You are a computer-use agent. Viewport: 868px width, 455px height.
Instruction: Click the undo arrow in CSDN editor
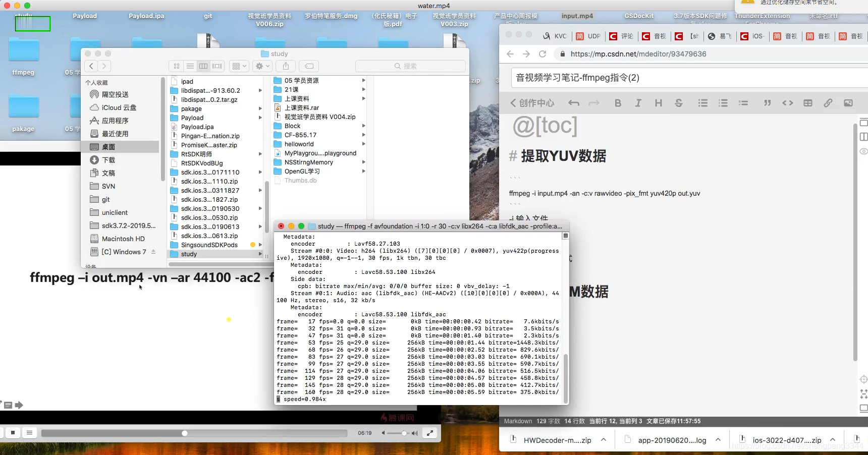click(x=574, y=103)
